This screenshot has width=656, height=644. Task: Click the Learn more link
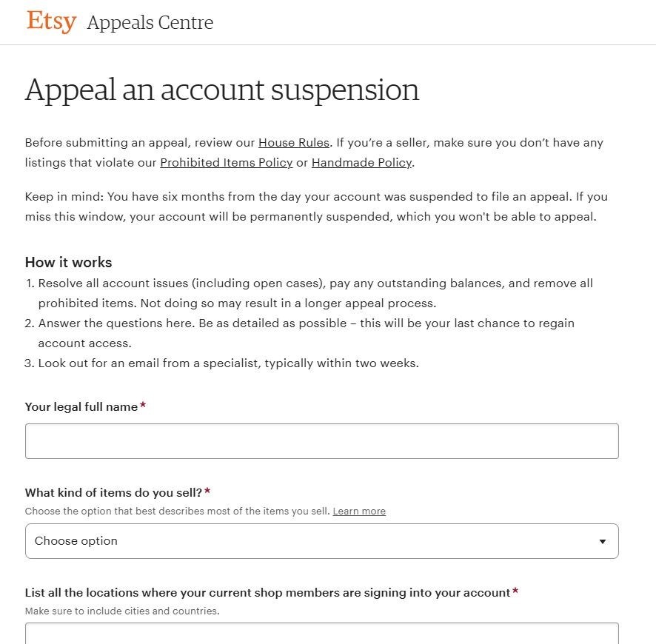point(359,511)
